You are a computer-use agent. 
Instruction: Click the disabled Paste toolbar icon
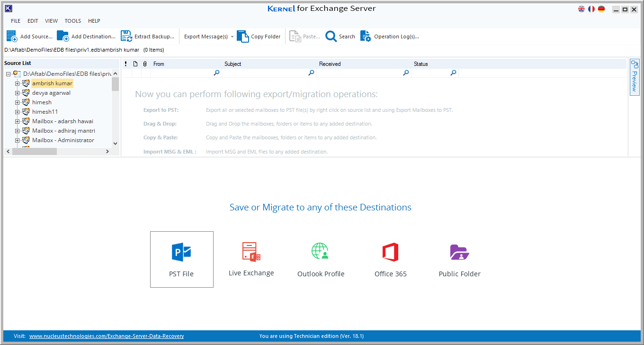(295, 36)
